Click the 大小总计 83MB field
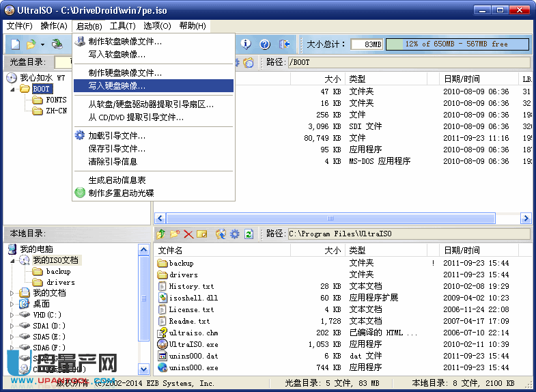Screen dimensions: 536x392 [x=367, y=44]
